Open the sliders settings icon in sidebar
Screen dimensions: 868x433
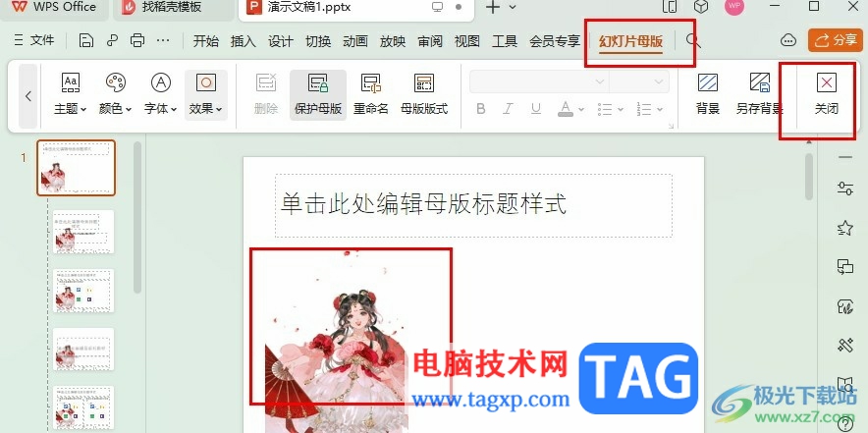pyautogui.click(x=845, y=189)
